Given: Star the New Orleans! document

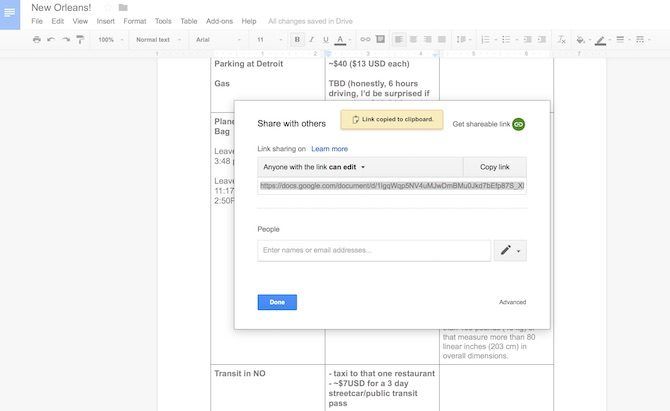Looking at the screenshot, I should tap(108, 7).
